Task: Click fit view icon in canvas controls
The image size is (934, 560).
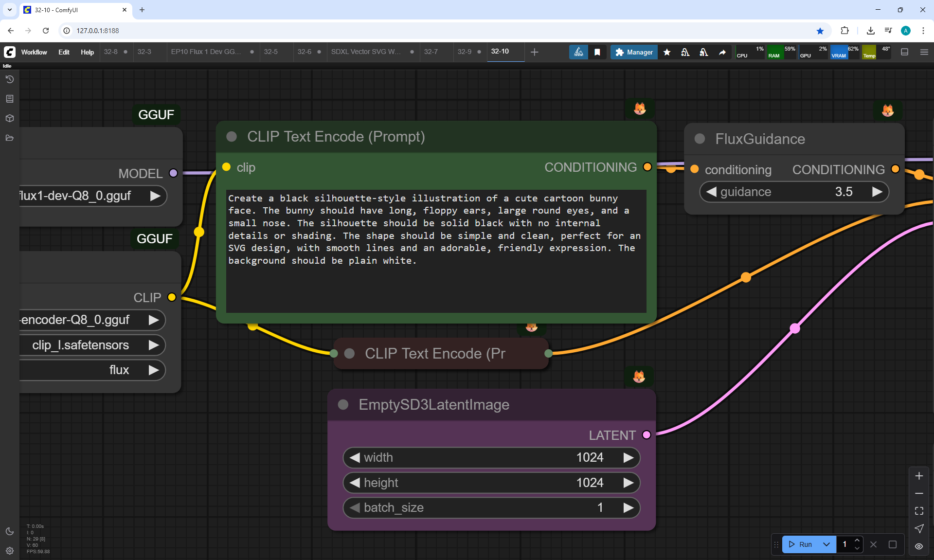Action: [919, 511]
